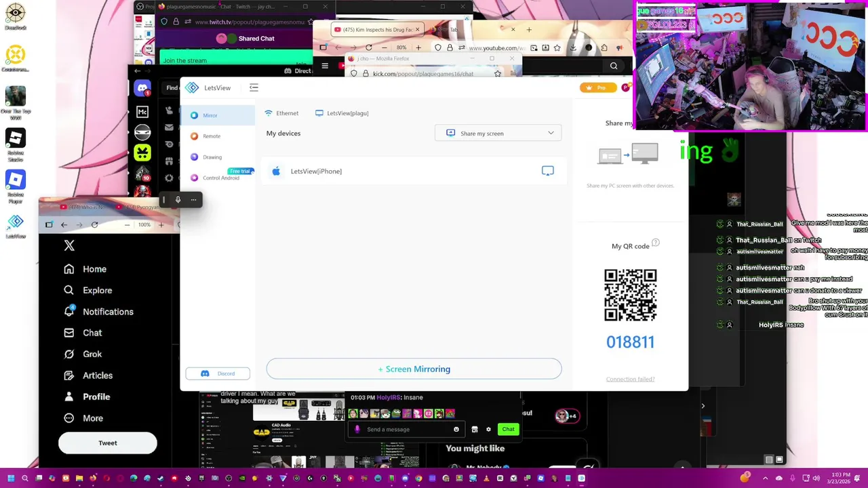Click the green Chat send button
The image size is (868, 488).
pyautogui.click(x=508, y=429)
